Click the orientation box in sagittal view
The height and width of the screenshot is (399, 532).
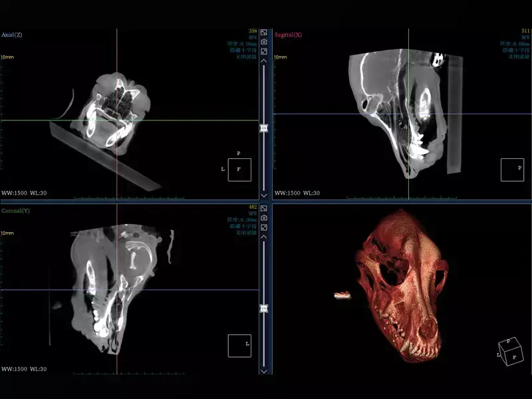click(512, 170)
